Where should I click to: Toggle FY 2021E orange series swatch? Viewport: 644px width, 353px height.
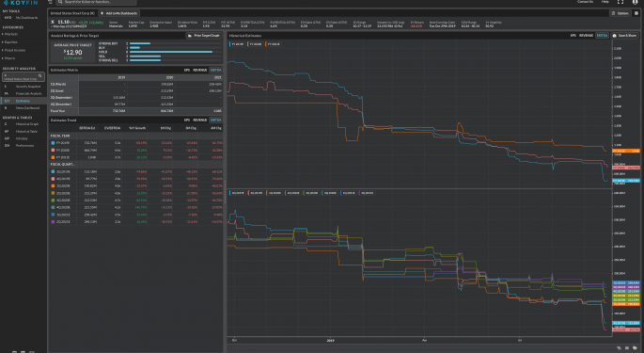[53, 157]
